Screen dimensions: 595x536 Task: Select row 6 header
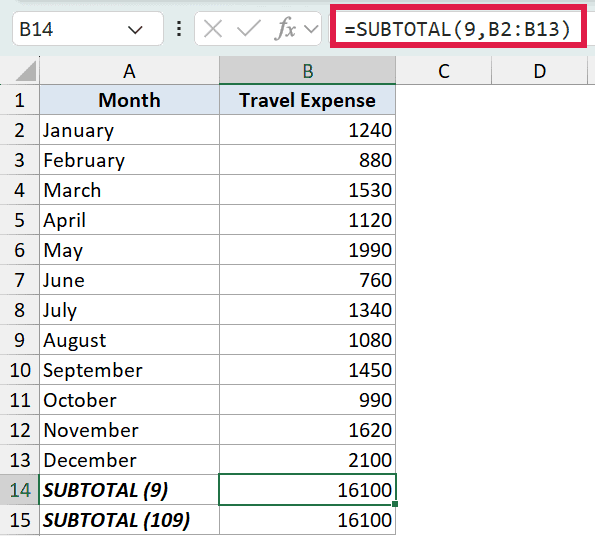pyautogui.click(x=20, y=250)
